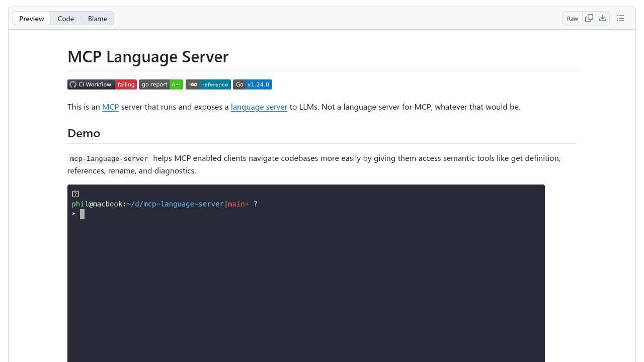The image size is (644, 362).
Task: Click the failing status on CI badge
Action: coord(126,84)
